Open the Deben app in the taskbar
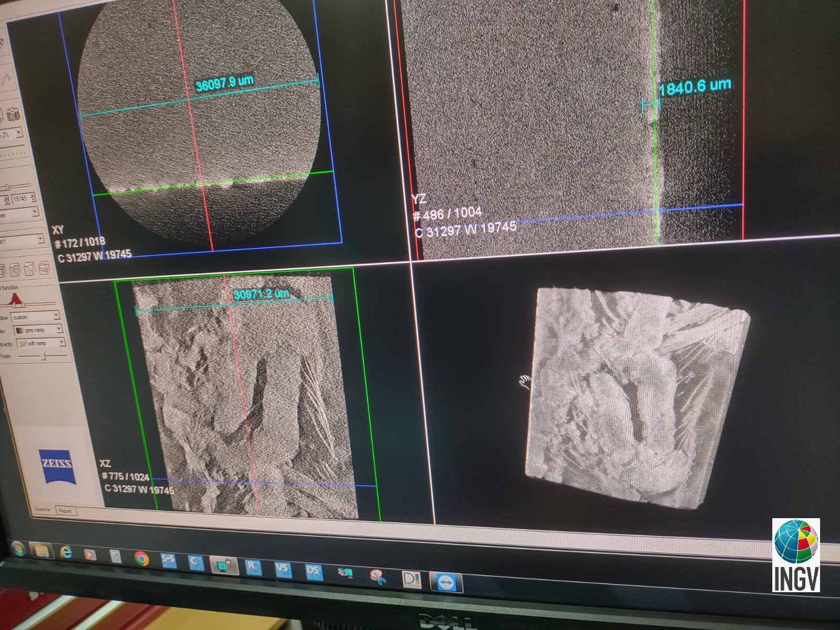Screen dimensions: 840x630 (x=412, y=579)
